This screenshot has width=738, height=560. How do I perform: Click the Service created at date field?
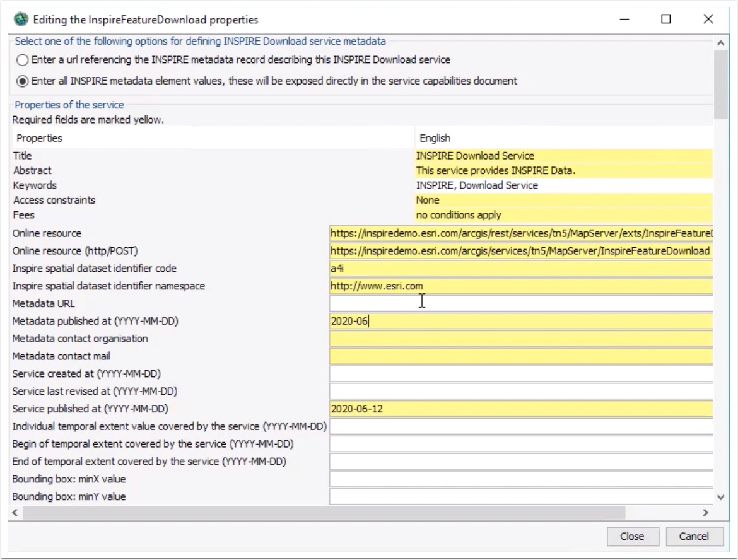pyautogui.click(x=521, y=373)
